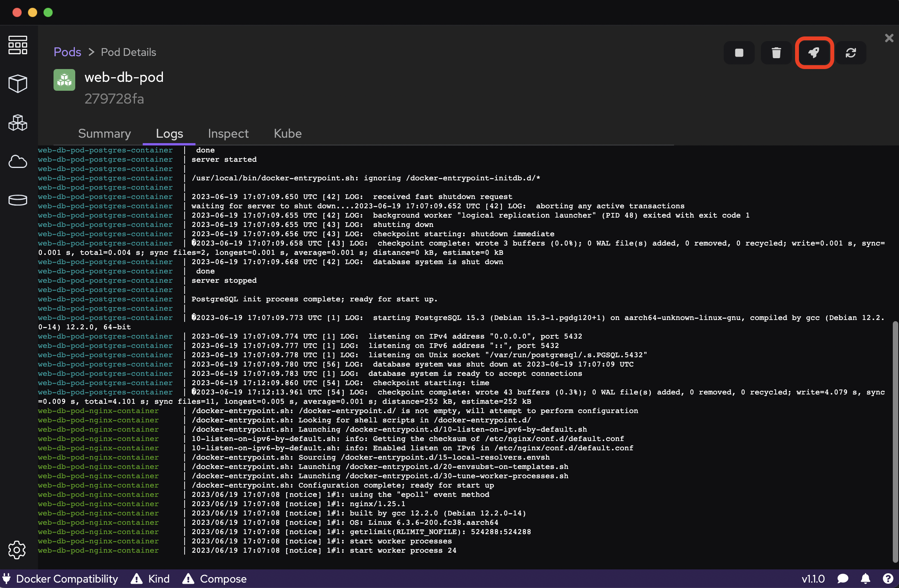Close the Pod Details panel with the X
Screen dimensions: 899x588
pyautogui.click(x=889, y=38)
